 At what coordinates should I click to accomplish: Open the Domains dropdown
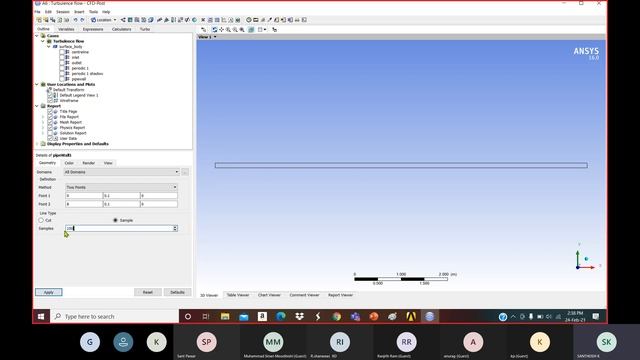(x=121, y=172)
